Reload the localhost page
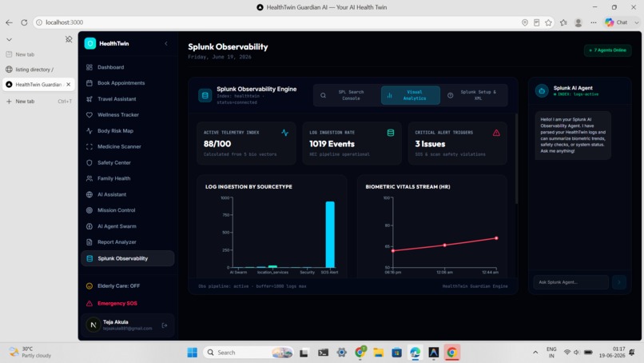The width and height of the screenshot is (644, 363). 24,22
